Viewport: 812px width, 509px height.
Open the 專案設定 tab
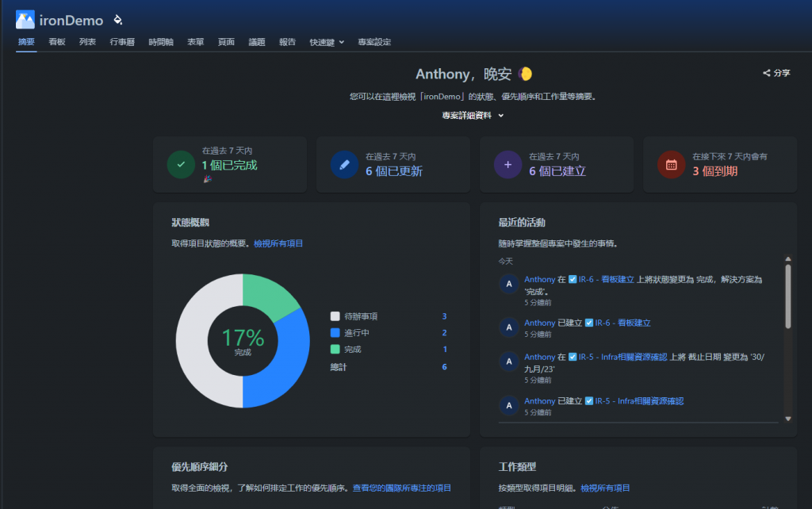374,41
